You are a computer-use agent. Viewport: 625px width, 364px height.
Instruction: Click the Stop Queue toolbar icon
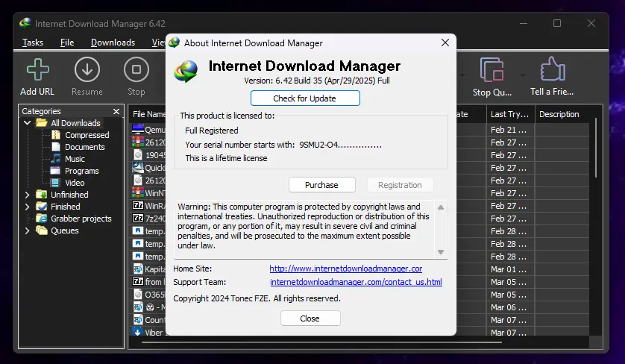click(491, 70)
